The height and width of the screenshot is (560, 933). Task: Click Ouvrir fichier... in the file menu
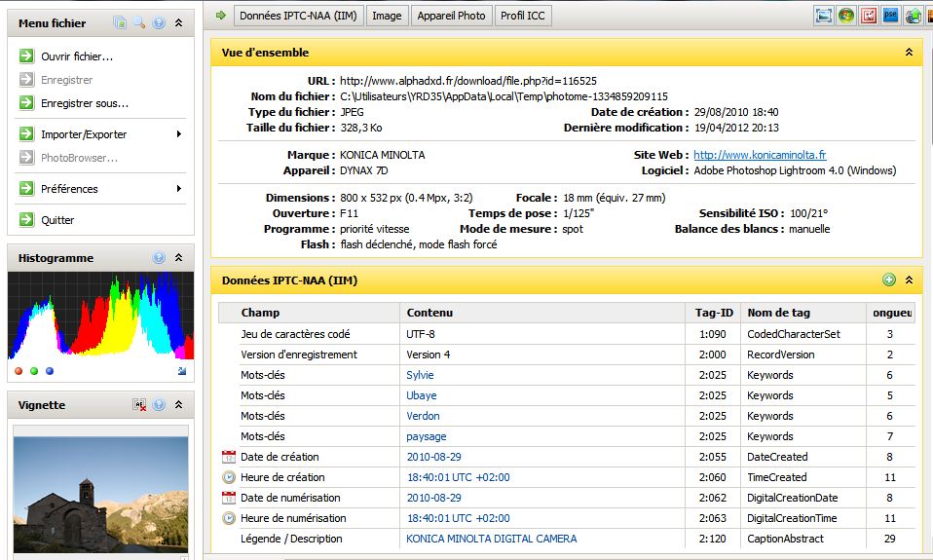[76, 56]
